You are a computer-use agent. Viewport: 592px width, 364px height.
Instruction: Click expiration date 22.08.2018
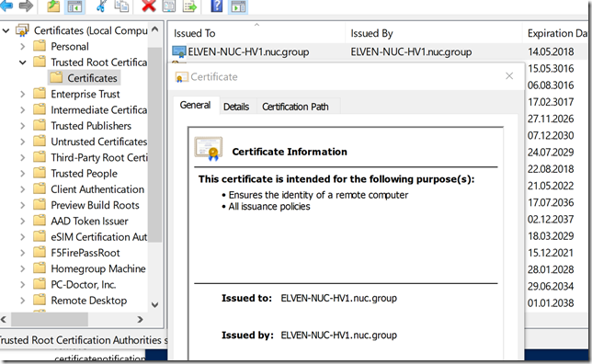tap(551, 169)
